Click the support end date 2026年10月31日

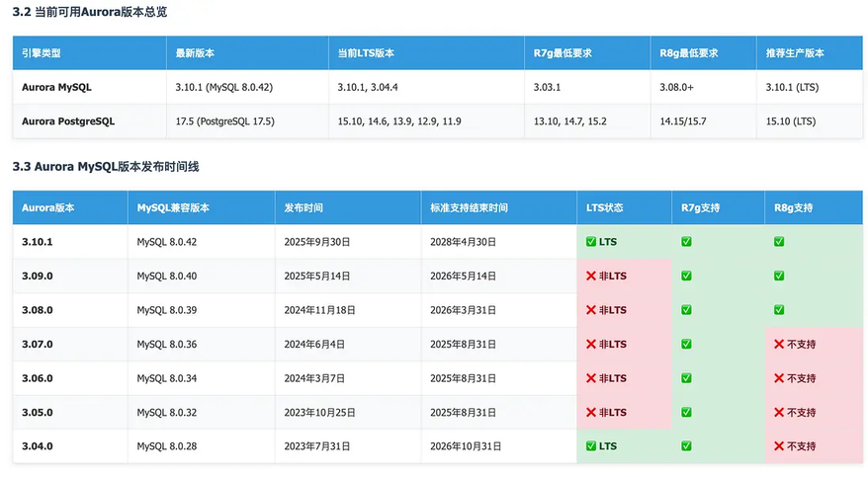(466, 446)
